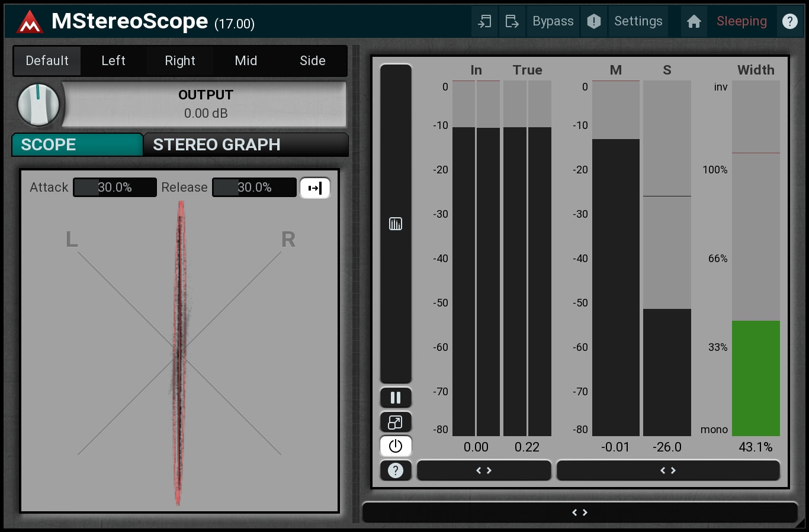Click the load preset icon
The width and height of the screenshot is (809, 532).
tap(485, 22)
